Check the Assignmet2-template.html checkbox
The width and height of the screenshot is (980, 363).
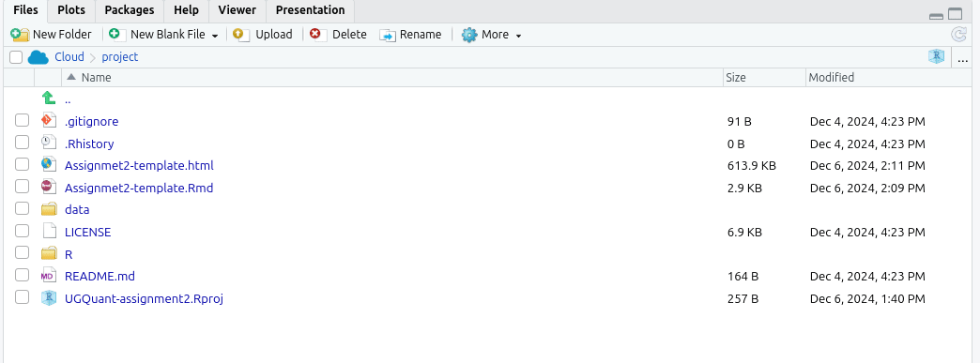(x=22, y=164)
